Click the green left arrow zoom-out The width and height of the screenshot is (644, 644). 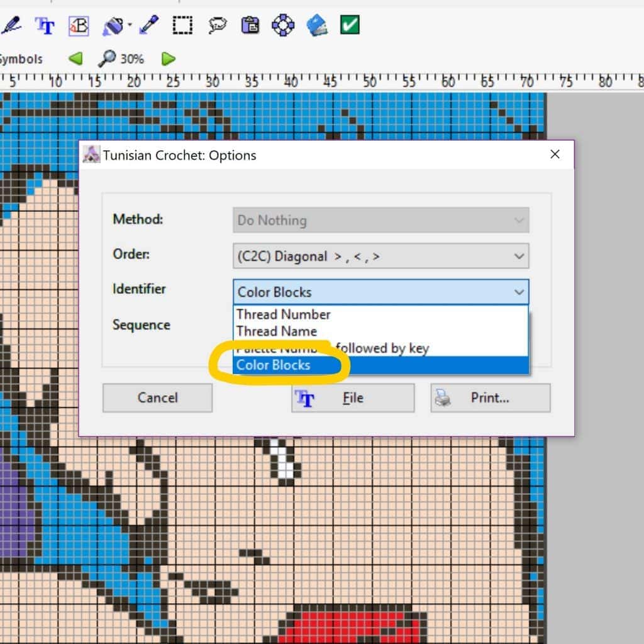(75, 58)
